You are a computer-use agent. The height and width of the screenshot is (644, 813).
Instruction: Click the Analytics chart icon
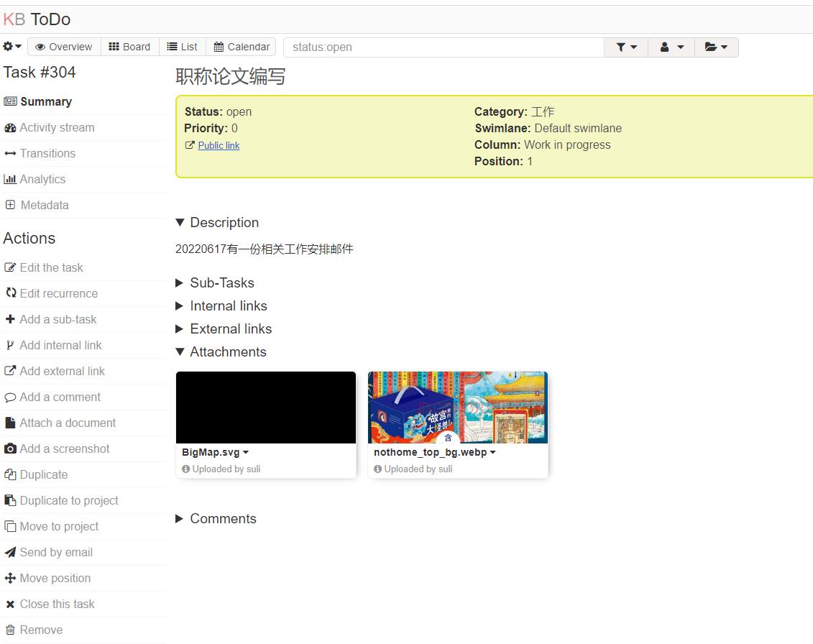(x=10, y=179)
